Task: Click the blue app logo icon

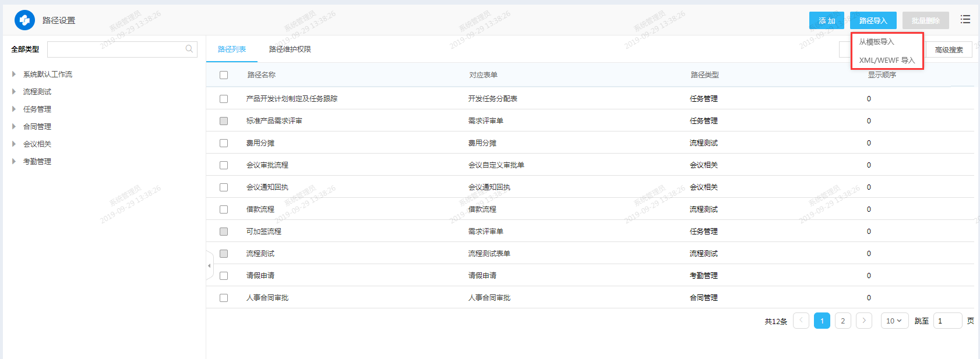Action: [24, 20]
